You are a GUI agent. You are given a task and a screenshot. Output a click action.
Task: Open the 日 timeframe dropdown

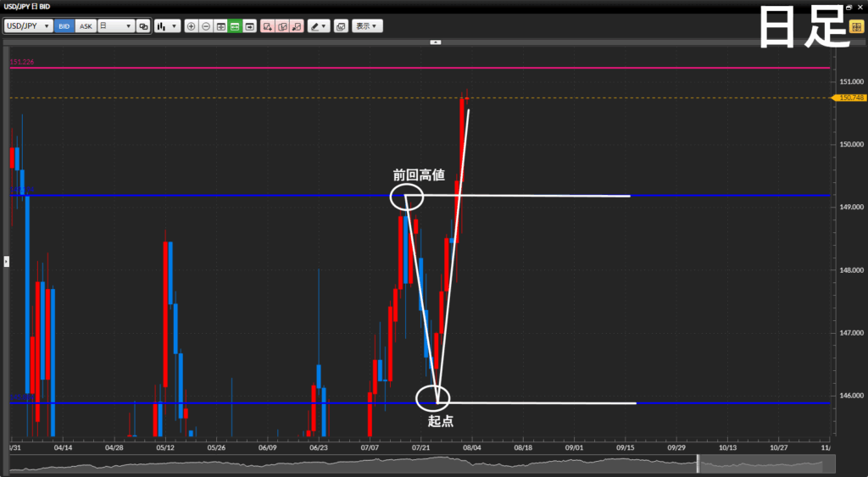[116, 26]
